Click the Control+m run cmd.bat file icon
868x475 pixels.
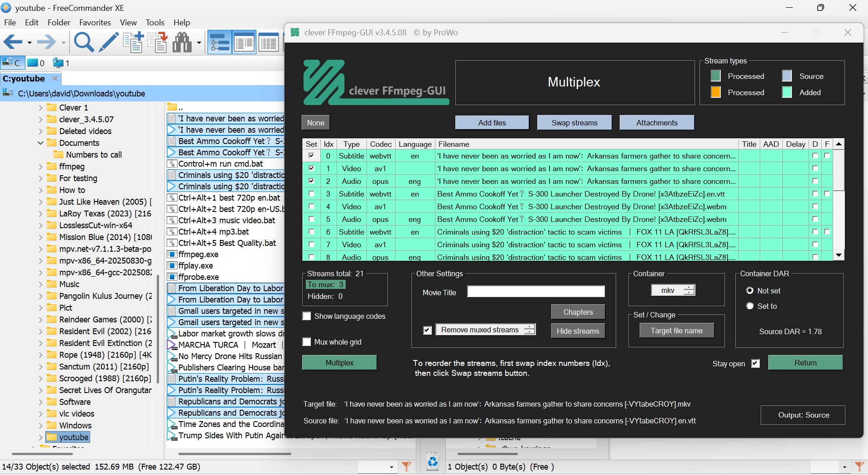pyautogui.click(x=172, y=164)
